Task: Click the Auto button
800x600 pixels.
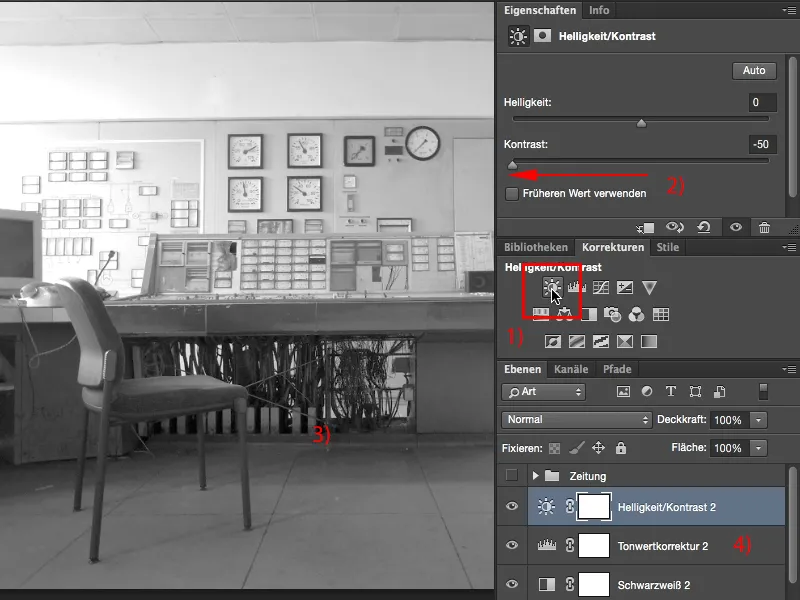Action: [753, 70]
